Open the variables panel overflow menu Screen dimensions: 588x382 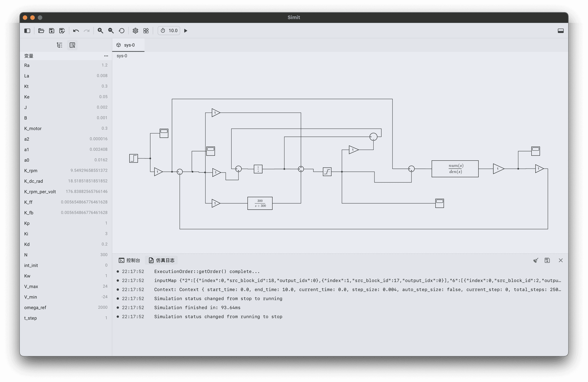106,56
